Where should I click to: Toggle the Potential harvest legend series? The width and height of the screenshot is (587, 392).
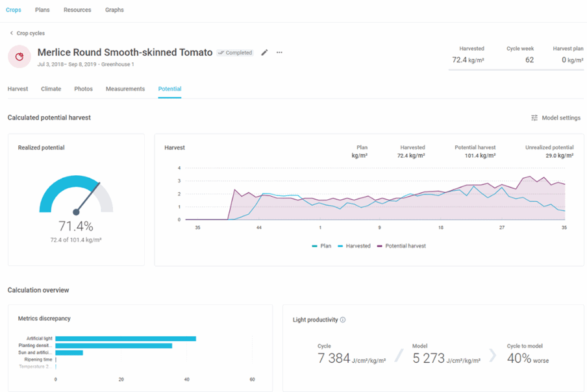(x=401, y=246)
